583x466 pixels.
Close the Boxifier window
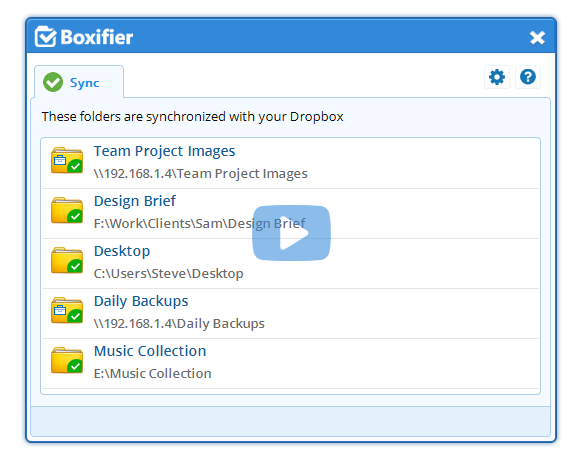pyautogui.click(x=537, y=38)
